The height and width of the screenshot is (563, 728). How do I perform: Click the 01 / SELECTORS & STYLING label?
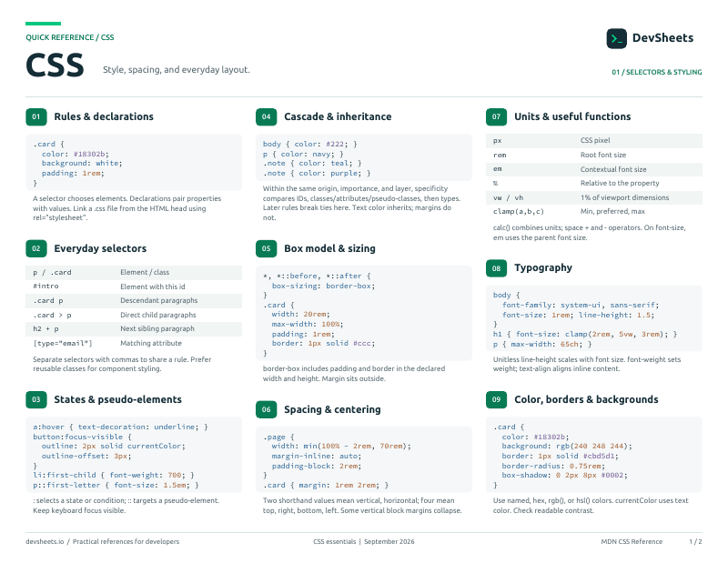click(656, 73)
